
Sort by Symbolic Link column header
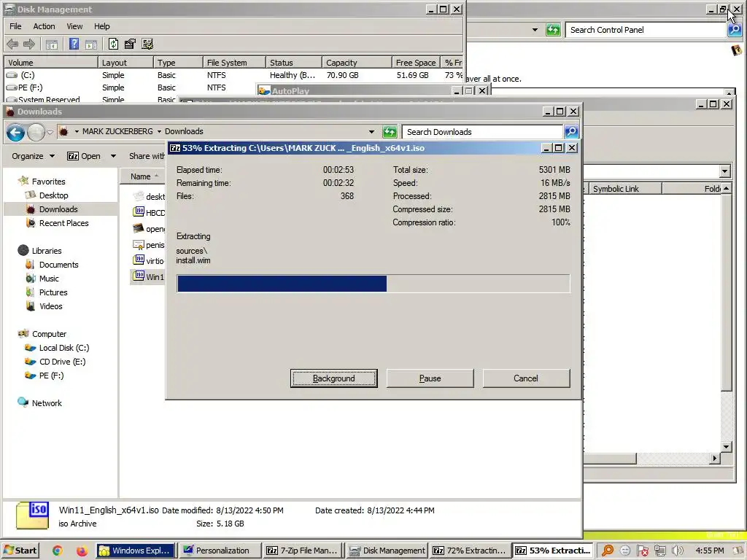click(x=625, y=189)
